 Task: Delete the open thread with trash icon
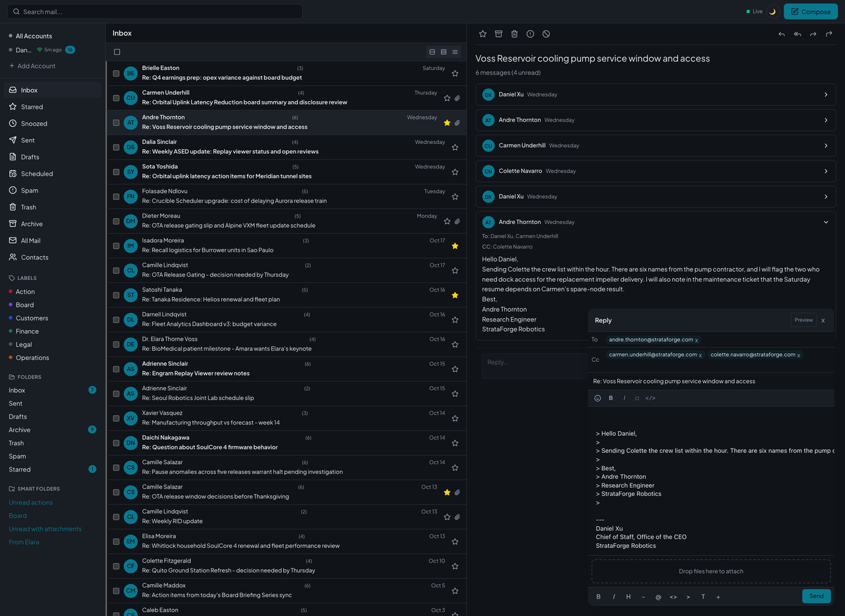[x=514, y=34]
